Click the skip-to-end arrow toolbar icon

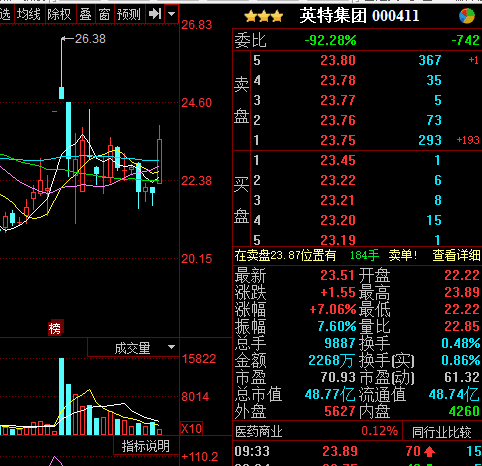pyautogui.click(x=155, y=14)
